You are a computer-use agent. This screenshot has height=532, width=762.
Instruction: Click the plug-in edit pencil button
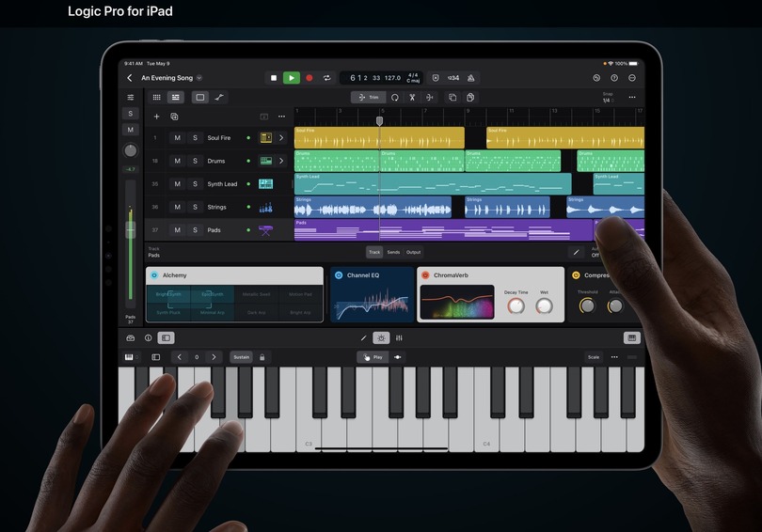pos(577,252)
